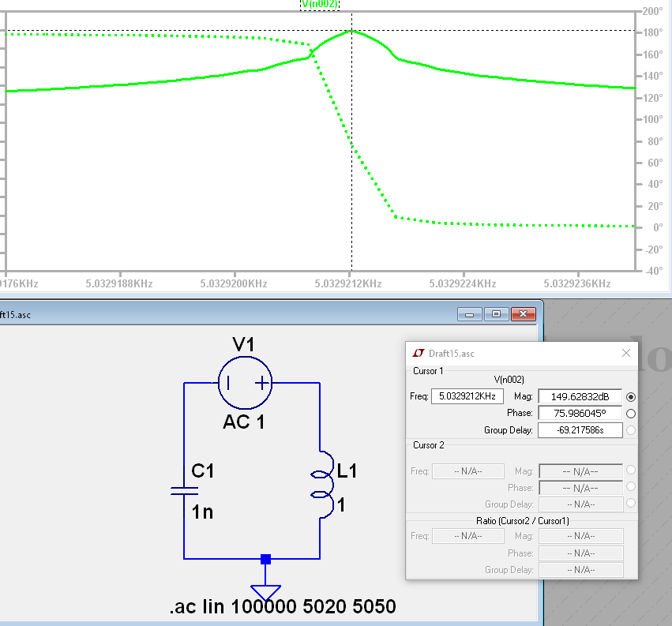The image size is (672, 626).
Task: Close the Draft15.asc cursor dialog
Action: pos(625,353)
